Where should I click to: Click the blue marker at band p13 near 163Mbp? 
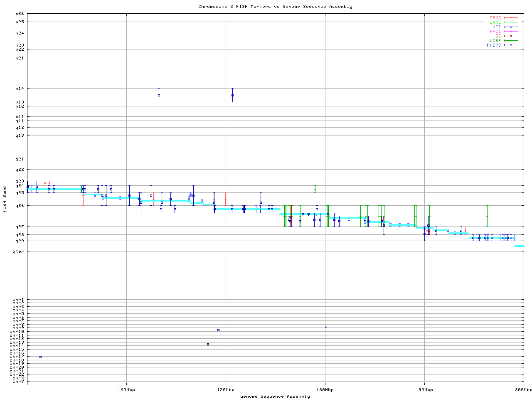click(159, 95)
